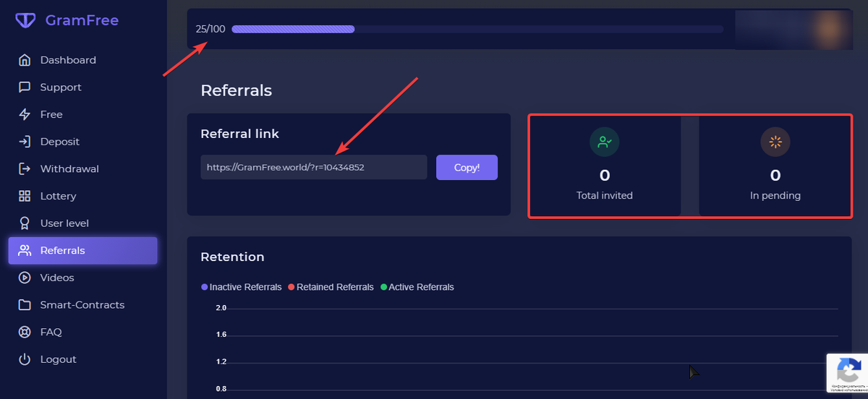Open the Withdrawal page
Viewport: 868px width, 399px height.
point(82,168)
